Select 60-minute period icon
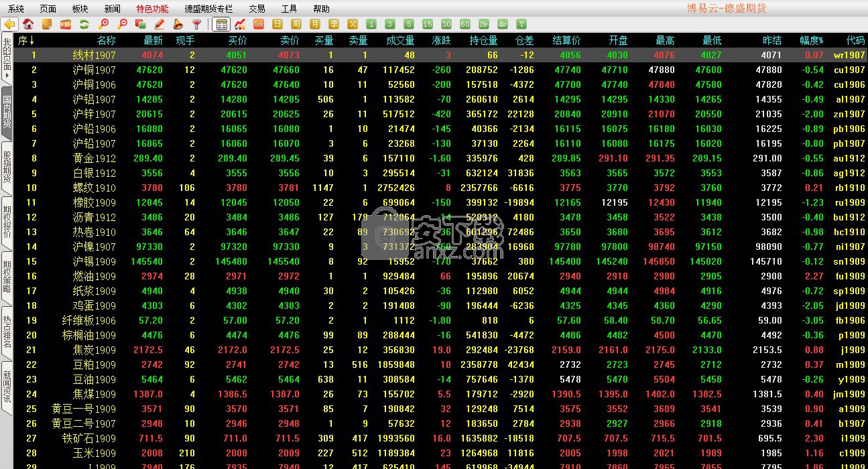868x469 pixels. coord(465,24)
